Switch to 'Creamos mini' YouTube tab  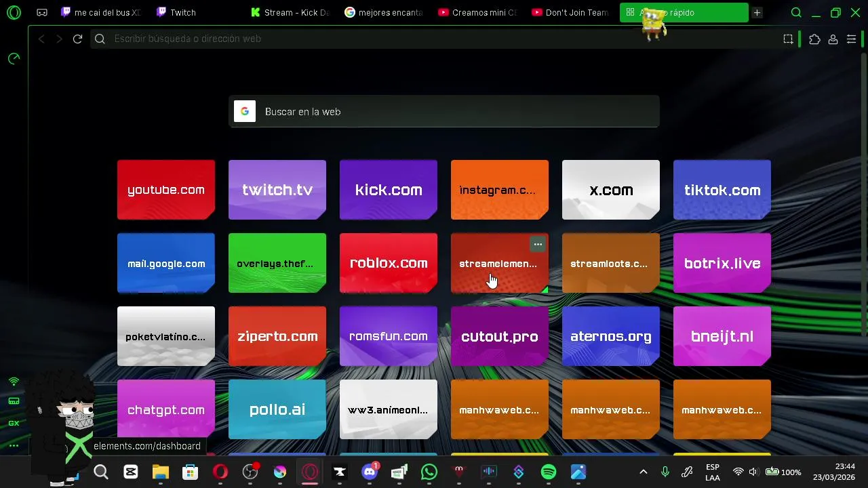click(x=478, y=12)
